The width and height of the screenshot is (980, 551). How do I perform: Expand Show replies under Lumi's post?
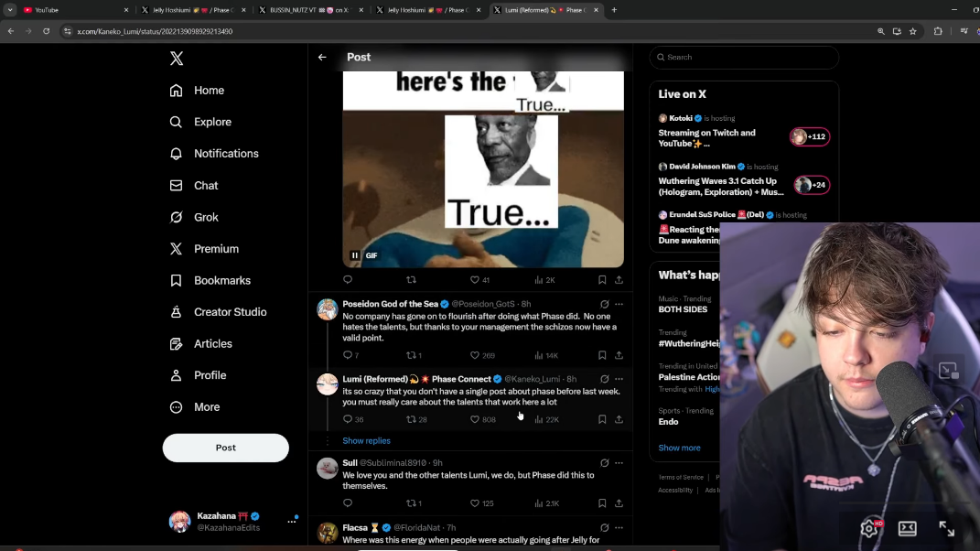tap(366, 441)
